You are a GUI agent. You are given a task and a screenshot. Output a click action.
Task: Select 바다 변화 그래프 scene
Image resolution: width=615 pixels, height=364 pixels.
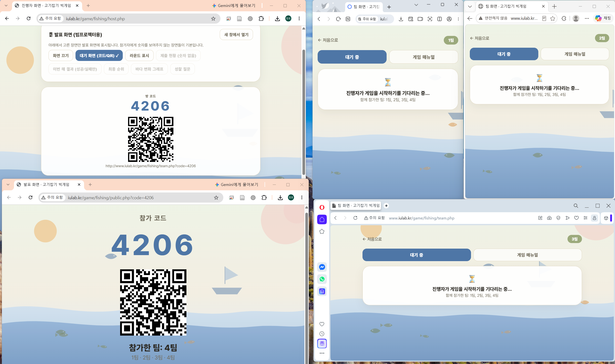pyautogui.click(x=149, y=69)
